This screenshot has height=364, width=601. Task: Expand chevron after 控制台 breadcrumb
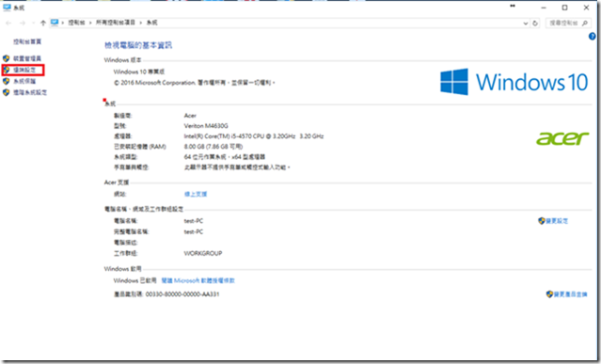90,23
